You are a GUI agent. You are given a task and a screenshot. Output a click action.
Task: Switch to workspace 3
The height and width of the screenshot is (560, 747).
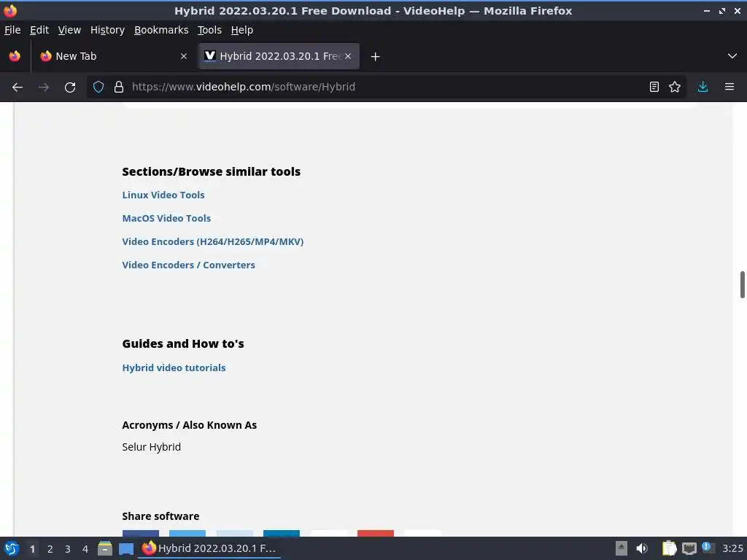click(68, 549)
